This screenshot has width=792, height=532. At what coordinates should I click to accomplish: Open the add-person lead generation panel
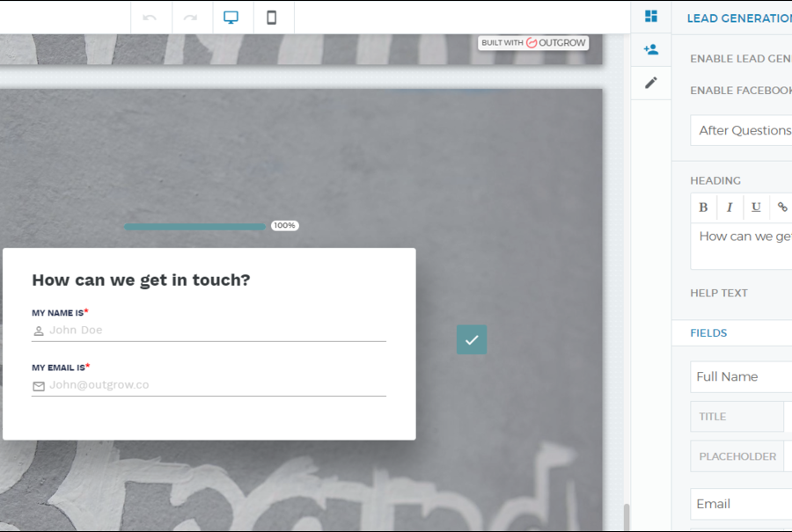[x=651, y=49]
